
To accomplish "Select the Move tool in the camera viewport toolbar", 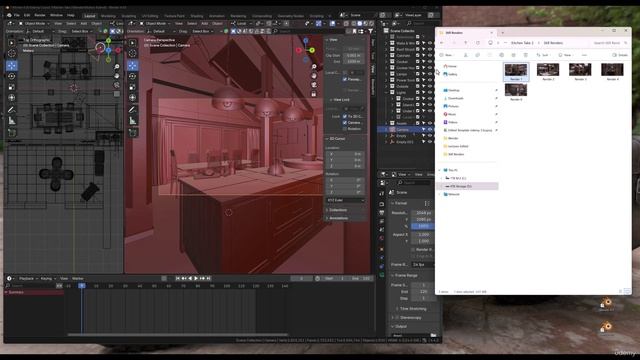I will (x=133, y=65).
